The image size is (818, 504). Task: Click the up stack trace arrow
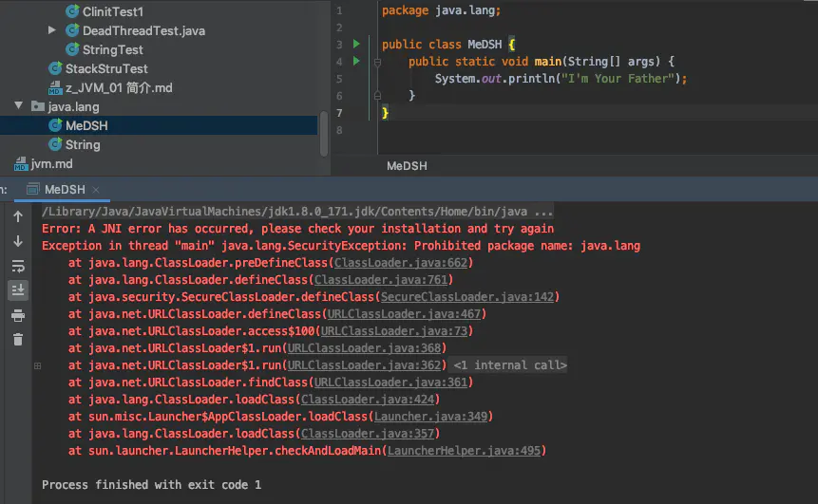pyautogui.click(x=18, y=216)
